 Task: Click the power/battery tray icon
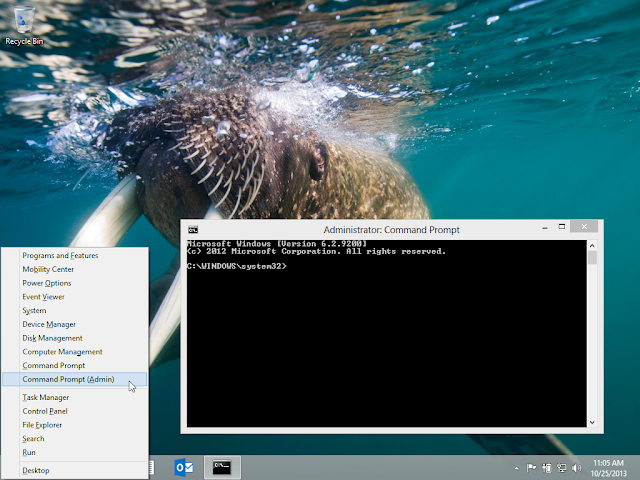547,468
